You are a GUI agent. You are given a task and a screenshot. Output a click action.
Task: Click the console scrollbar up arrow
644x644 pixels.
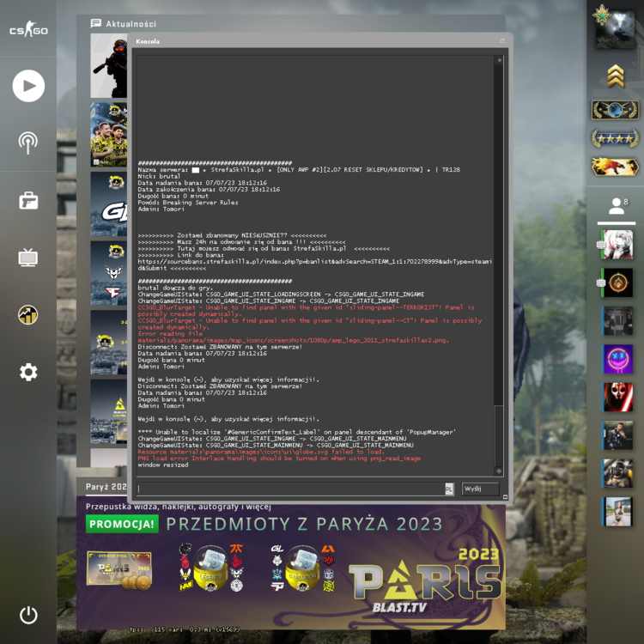coord(499,60)
